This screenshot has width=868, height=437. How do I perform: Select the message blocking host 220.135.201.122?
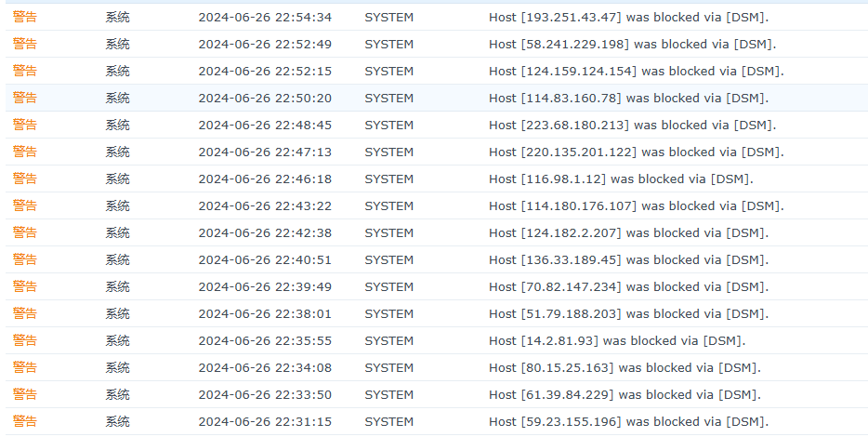coord(636,152)
